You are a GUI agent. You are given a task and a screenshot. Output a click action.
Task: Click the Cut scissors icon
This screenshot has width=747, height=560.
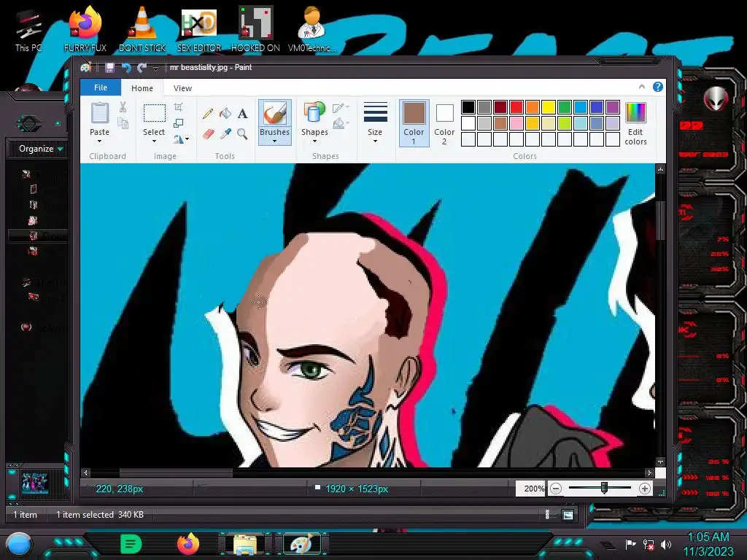coord(123,107)
